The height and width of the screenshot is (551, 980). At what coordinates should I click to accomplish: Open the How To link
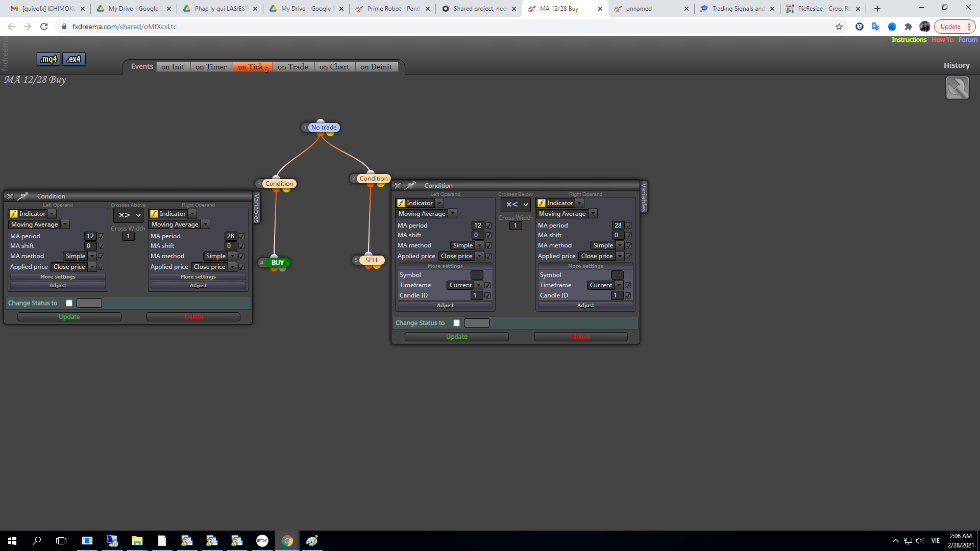(x=942, y=40)
